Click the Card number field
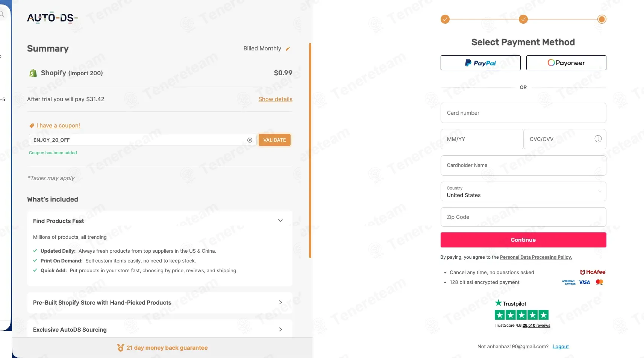This screenshot has width=644, height=358. tap(523, 113)
